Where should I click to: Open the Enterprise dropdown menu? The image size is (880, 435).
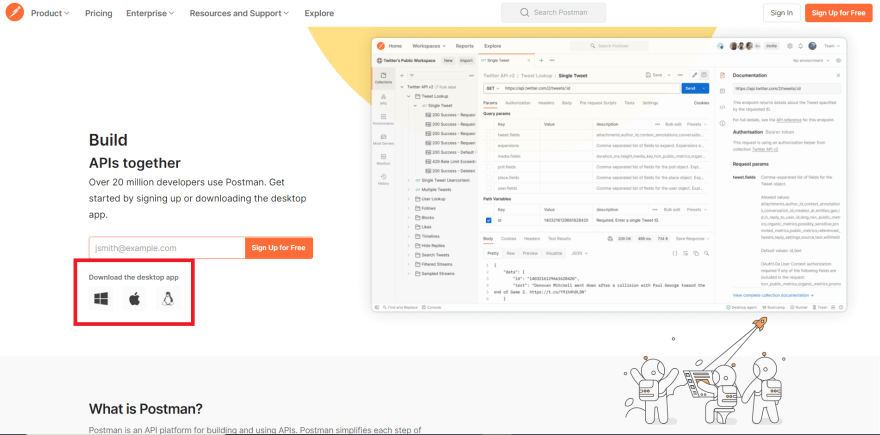(x=150, y=13)
